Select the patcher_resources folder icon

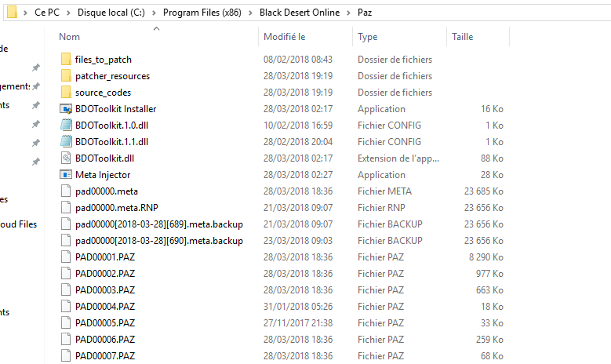point(66,76)
